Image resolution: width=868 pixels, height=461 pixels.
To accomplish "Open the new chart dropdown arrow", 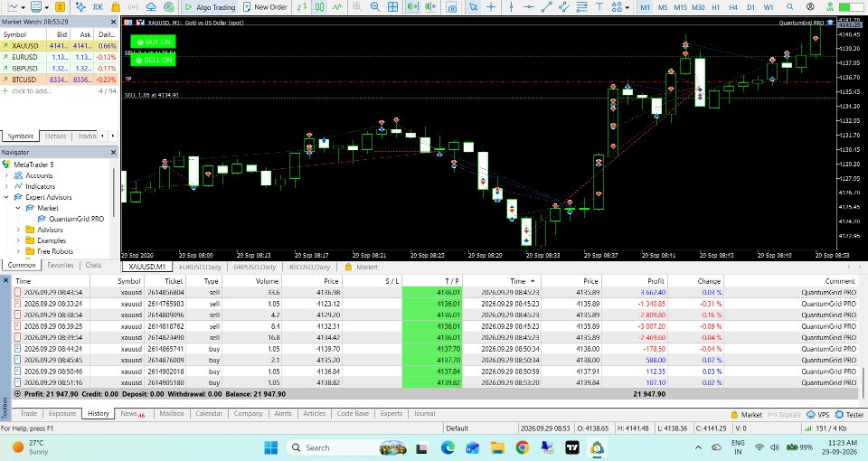I will click(x=24, y=8).
